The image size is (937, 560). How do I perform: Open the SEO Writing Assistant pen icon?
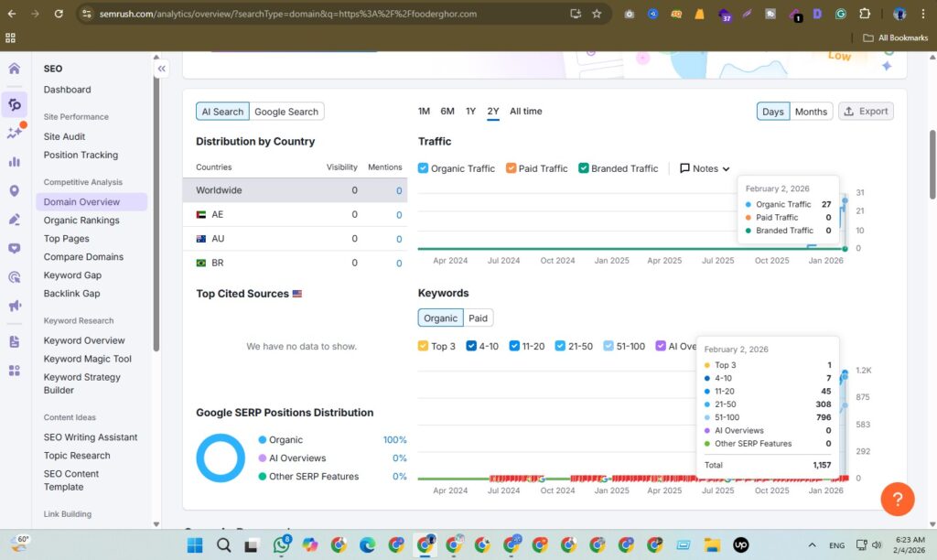click(x=14, y=217)
